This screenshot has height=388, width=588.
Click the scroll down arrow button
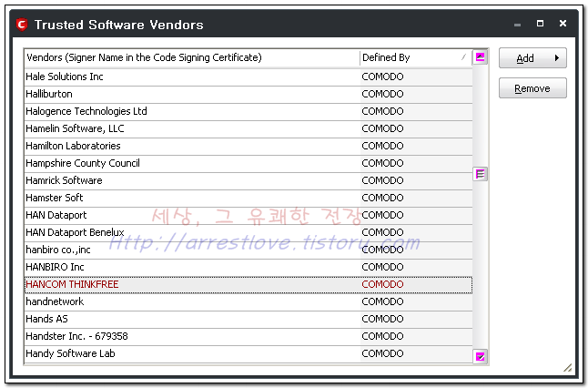point(480,356)
